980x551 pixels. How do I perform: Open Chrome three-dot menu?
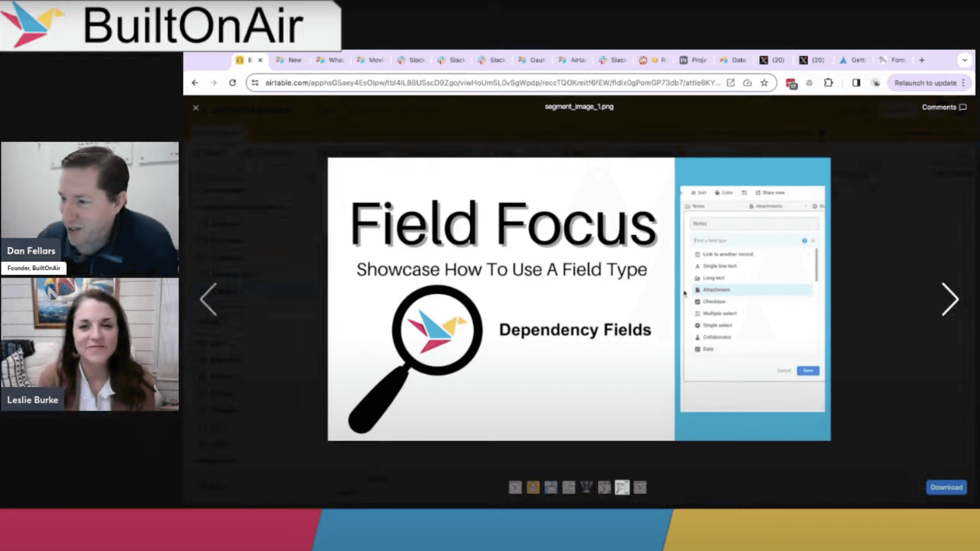pos(963,83)
